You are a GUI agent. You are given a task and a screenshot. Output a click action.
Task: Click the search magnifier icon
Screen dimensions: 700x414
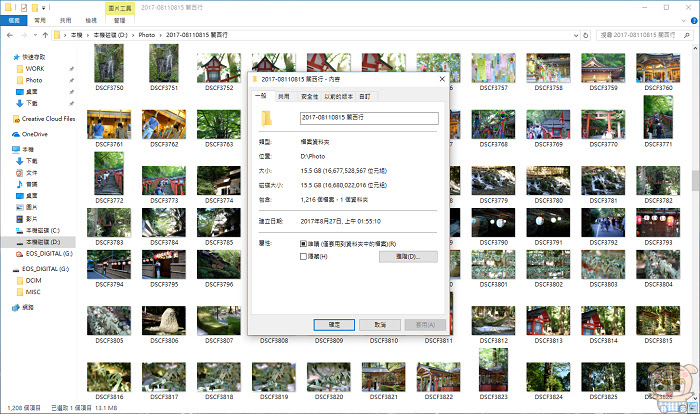(687, 35)
